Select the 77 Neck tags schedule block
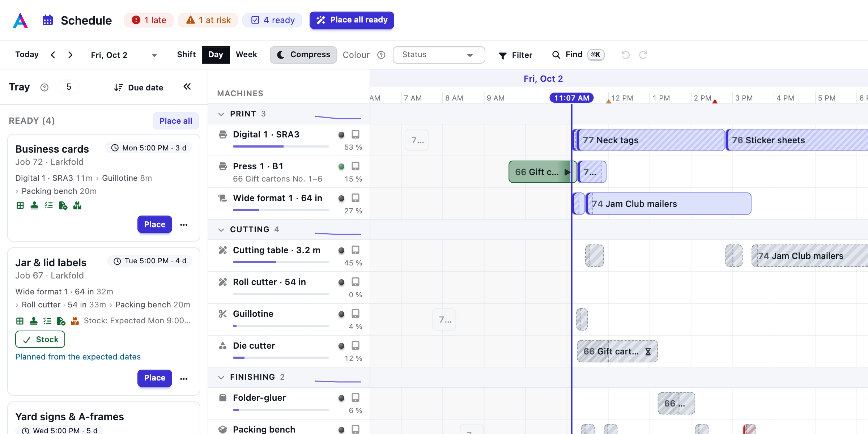 click(651, 140)
